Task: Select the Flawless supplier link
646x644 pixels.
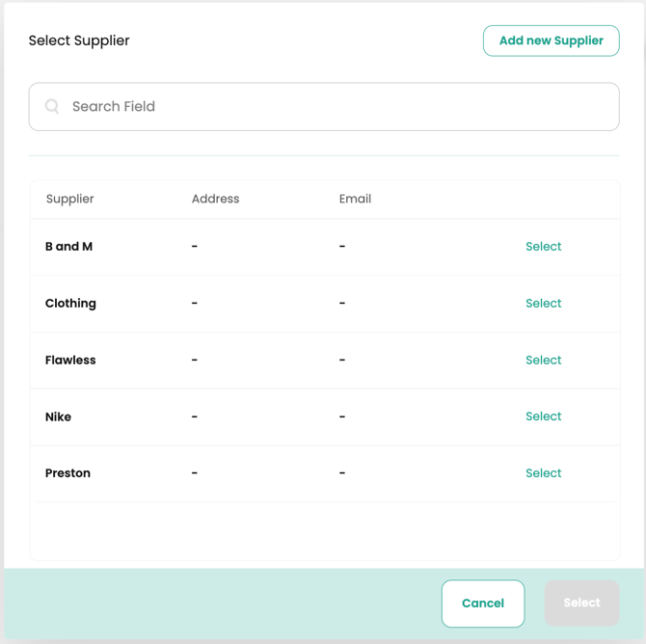Action: coord(543,361)
